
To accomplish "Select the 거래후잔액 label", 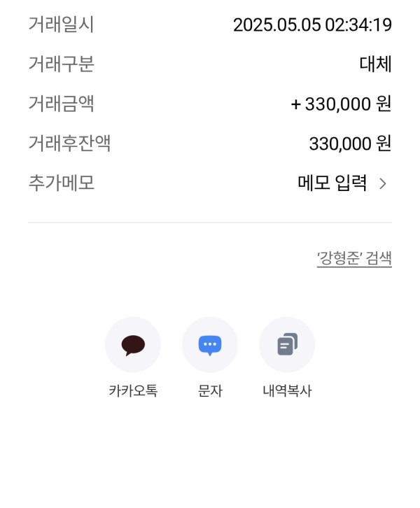I will tap(70, 143).
